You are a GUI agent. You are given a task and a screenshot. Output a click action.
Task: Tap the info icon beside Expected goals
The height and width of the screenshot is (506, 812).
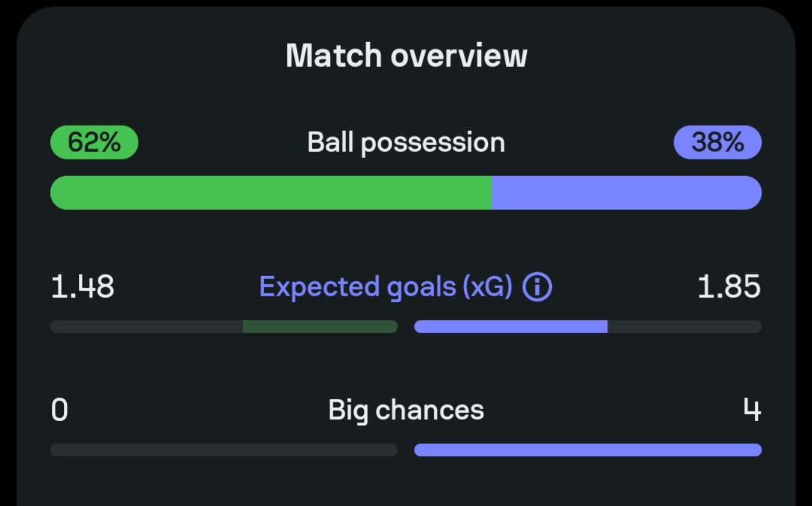tap(537, 287)
